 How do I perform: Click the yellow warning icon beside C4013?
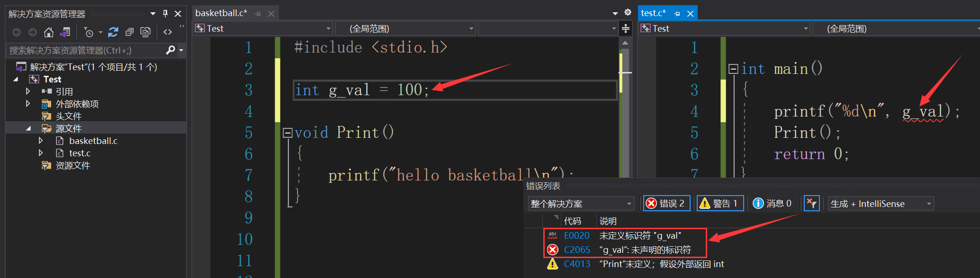point(553,264)
